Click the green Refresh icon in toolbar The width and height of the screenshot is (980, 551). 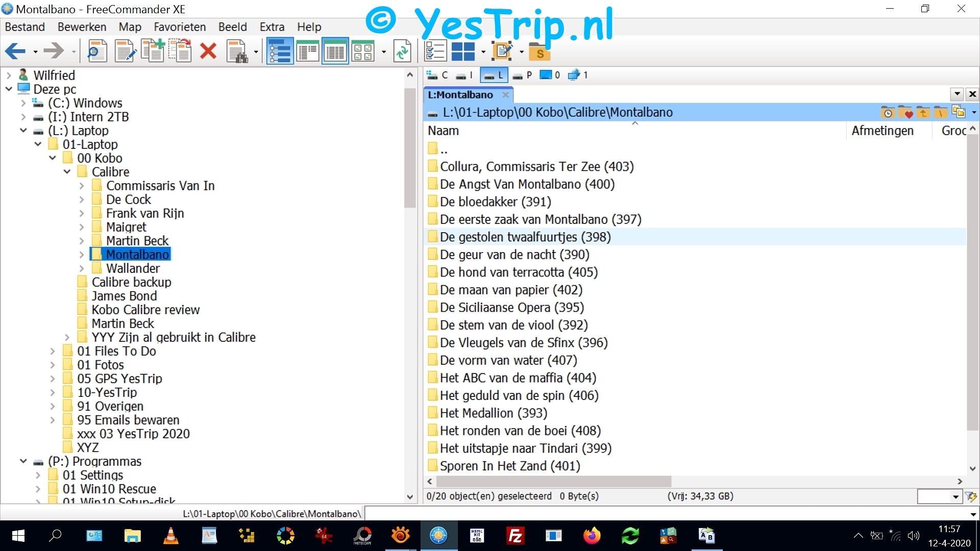[x=402, y=51]
